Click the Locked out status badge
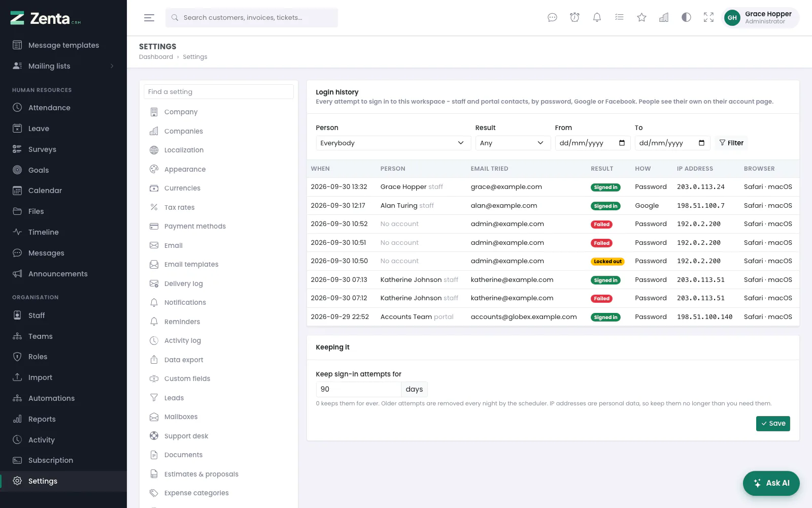 [x=607, y=262]
